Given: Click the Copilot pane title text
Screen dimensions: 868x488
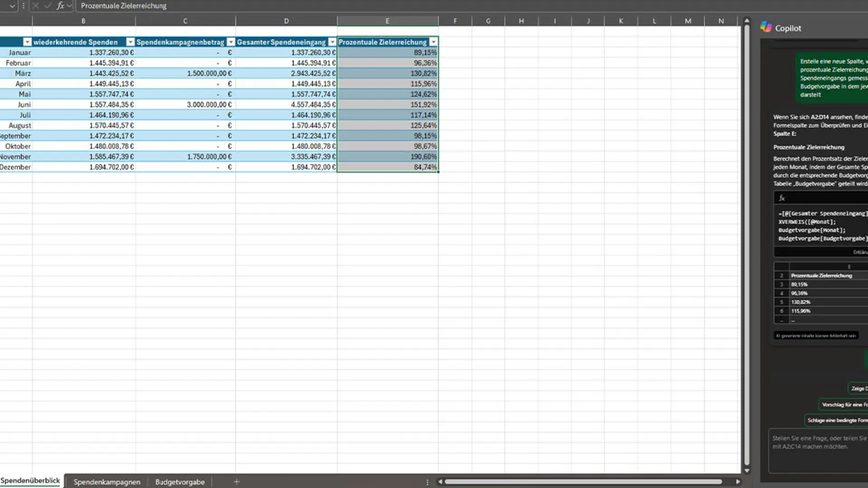Looking at the screenshot, I should coord(788,28).
